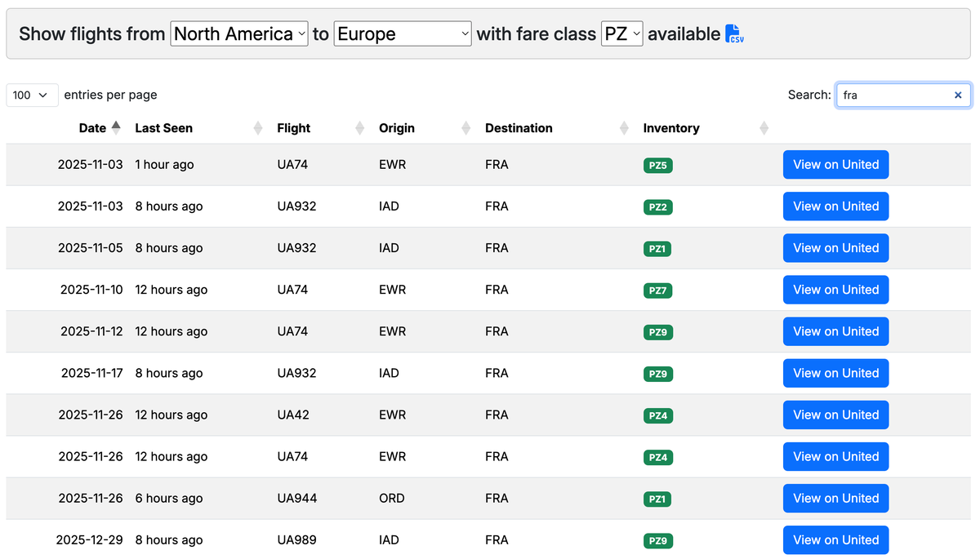Open the destination dropdown showing Europe
The height and width of the screenshot is (559, 980).
click(x=402, y=33)
